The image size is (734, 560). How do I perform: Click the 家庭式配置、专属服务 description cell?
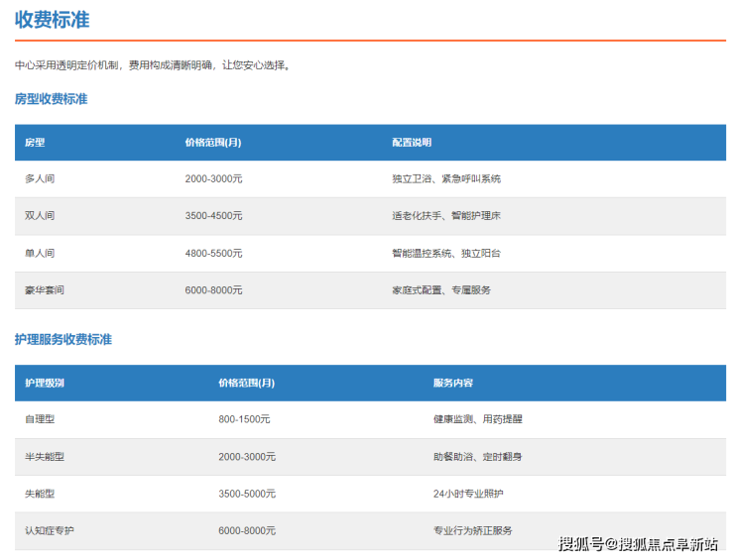coord(441,290)
